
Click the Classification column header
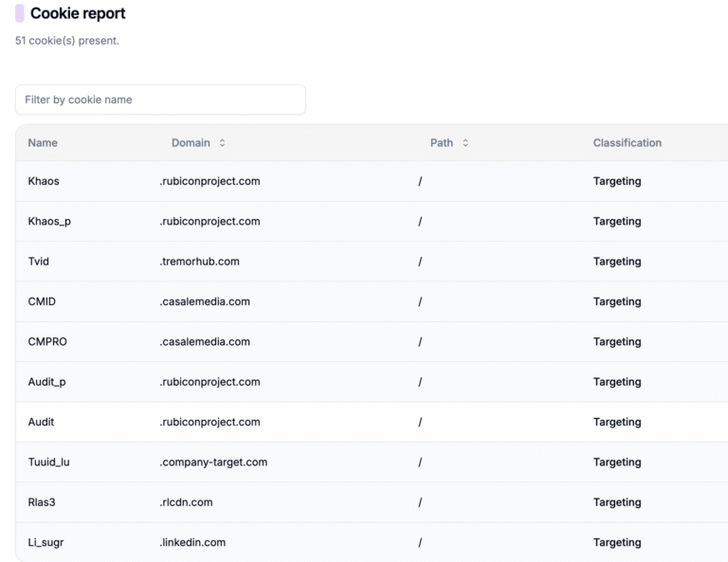click(x=628, y=143)
